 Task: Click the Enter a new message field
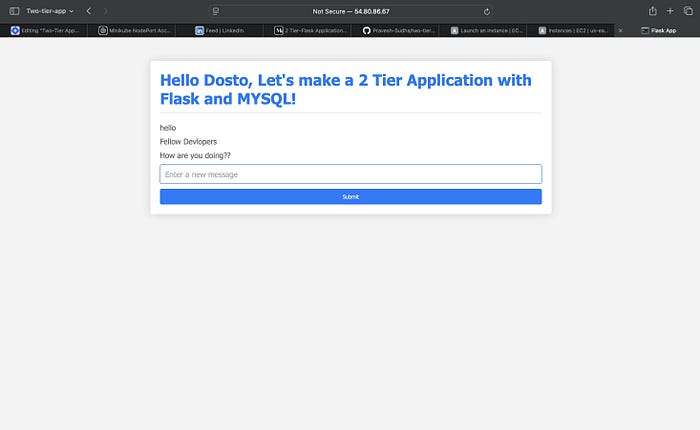(351, 174)
